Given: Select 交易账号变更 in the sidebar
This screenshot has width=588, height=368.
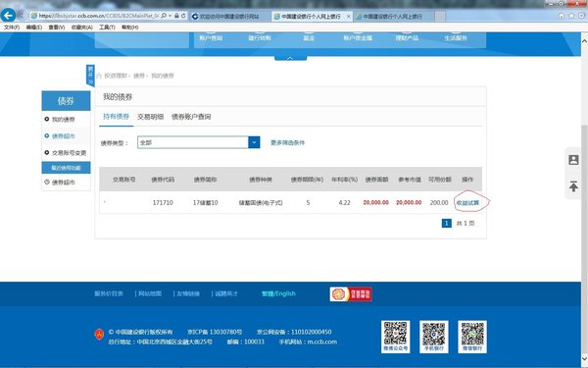Looking at the screenshot, I should tap(69, 153).
